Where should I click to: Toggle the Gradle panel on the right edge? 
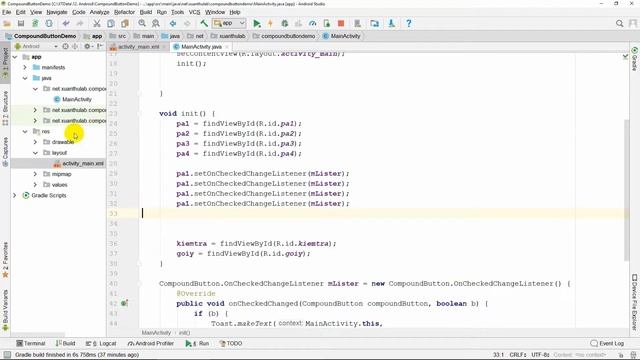[x=635, y=59]
